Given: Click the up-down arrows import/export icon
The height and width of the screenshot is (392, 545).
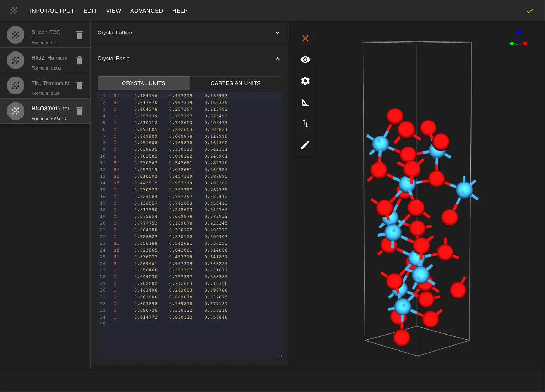Looking at the screenshot, I should click(305, 123).
